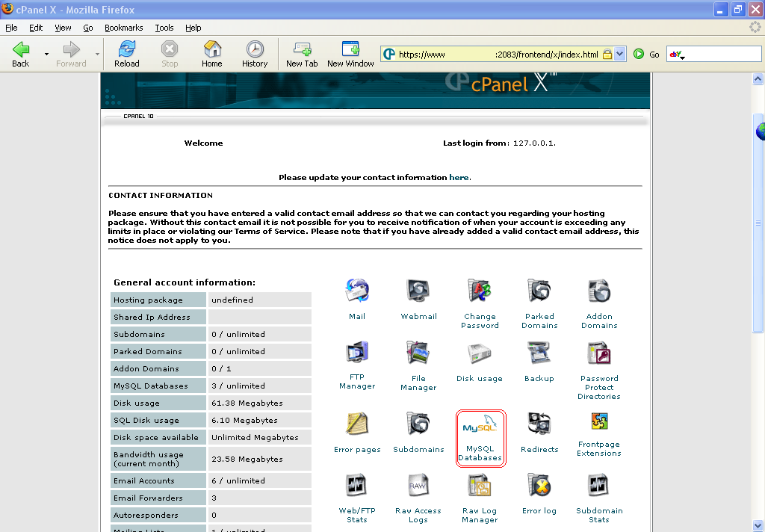The image size is (765, 532).
Task: Open the File menu
Action: [x=11, y=28]
